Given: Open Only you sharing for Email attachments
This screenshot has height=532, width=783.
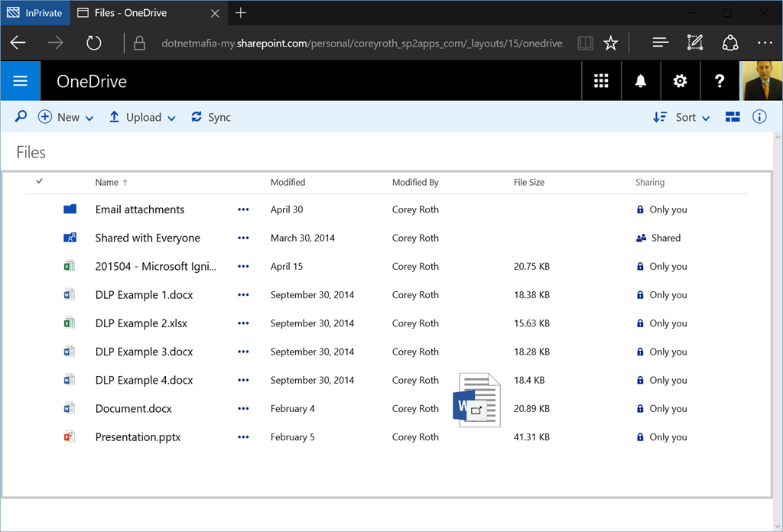Looking at the screenshot, I should 661,209.
